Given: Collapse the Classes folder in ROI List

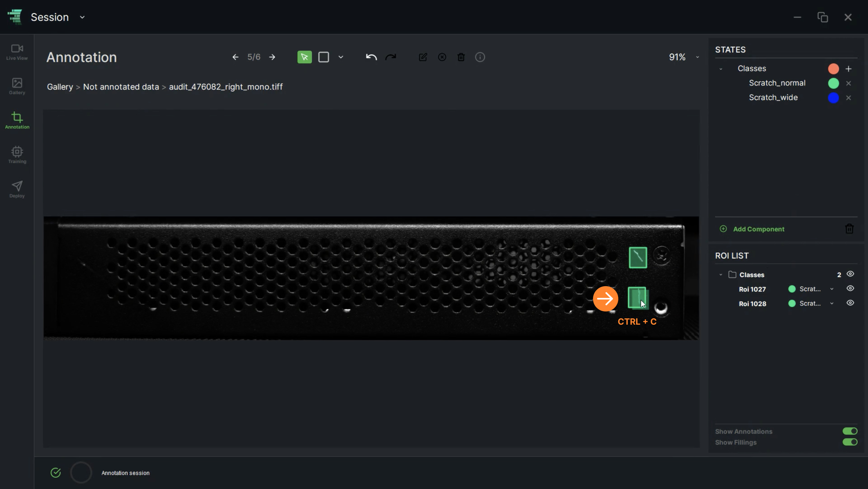Looking at the screenshot, I should (x=721, y=275).
